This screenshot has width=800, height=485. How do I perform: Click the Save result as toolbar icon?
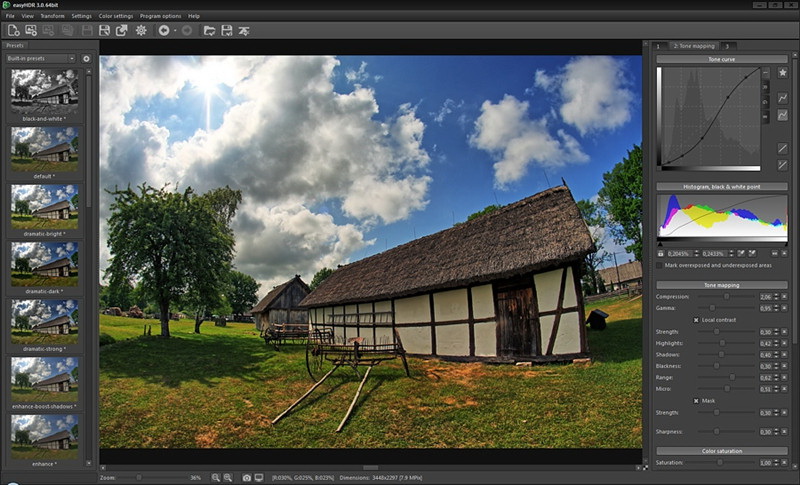104,31
